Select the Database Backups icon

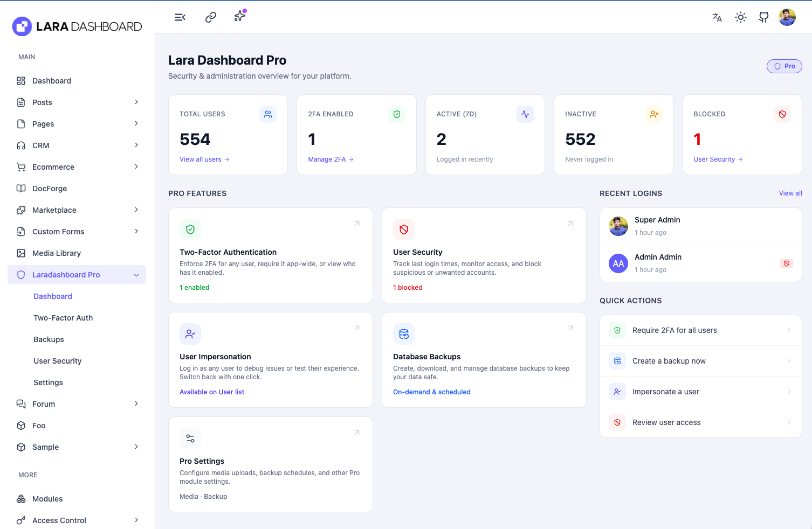(x=404, y=333)
